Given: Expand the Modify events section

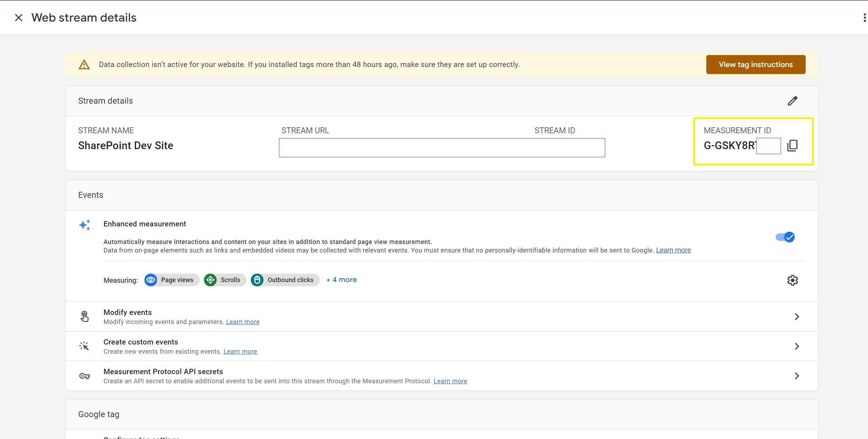Looking at the screenshot, I should 797,316.
